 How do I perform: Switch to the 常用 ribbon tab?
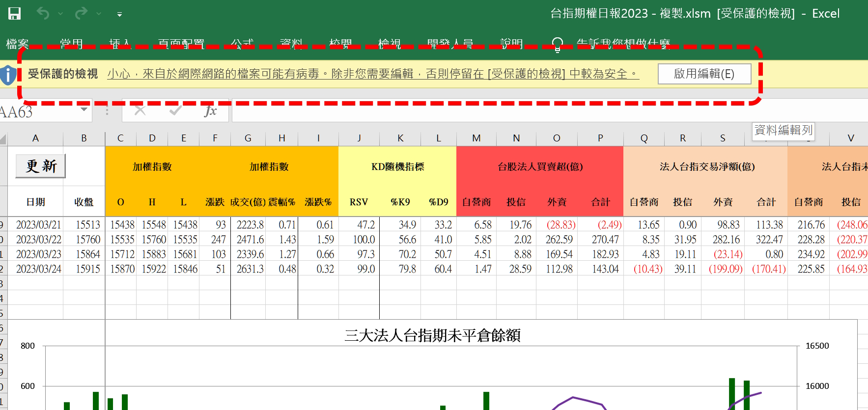coord(71,44)
